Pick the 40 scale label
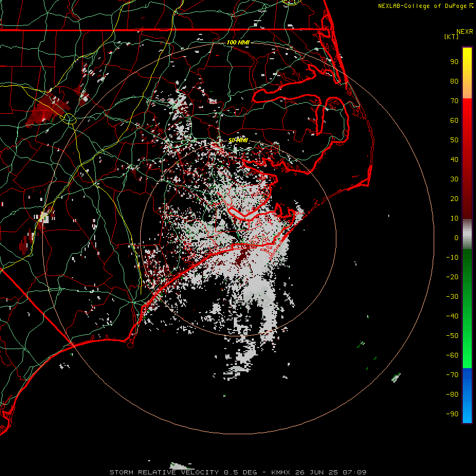This screenshot has height=476, width=476. (x=454, y=160)
